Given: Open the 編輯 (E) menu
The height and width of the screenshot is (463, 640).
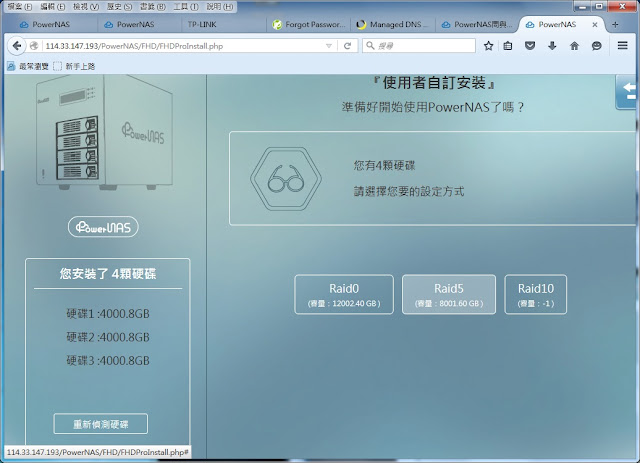Looking at the screenshot, I should coord(53,7).
